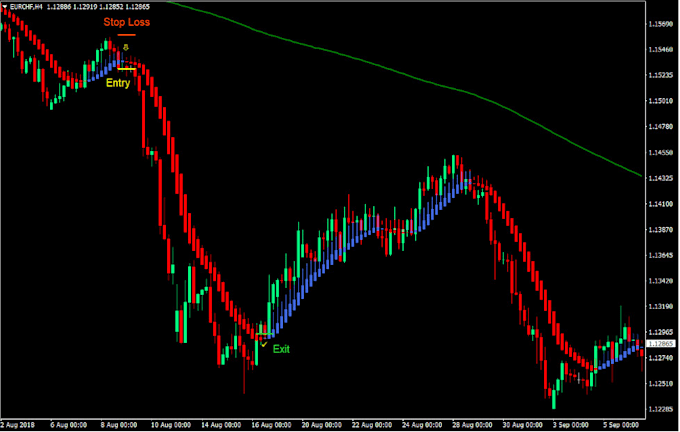Click the 1.12285 price axis label
The image size is (680, 432).
[x=660, y=409]
